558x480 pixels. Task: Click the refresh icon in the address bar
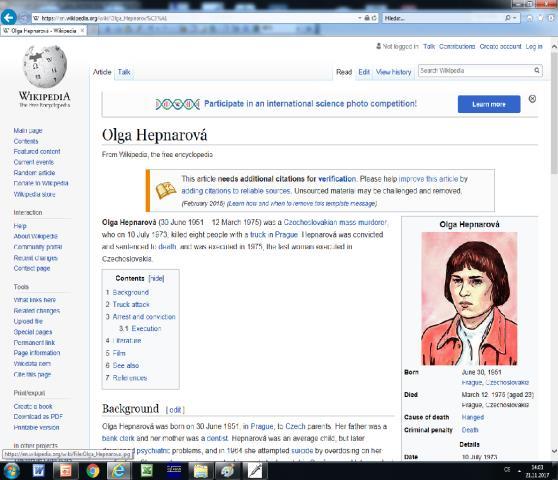coord(374,18)
